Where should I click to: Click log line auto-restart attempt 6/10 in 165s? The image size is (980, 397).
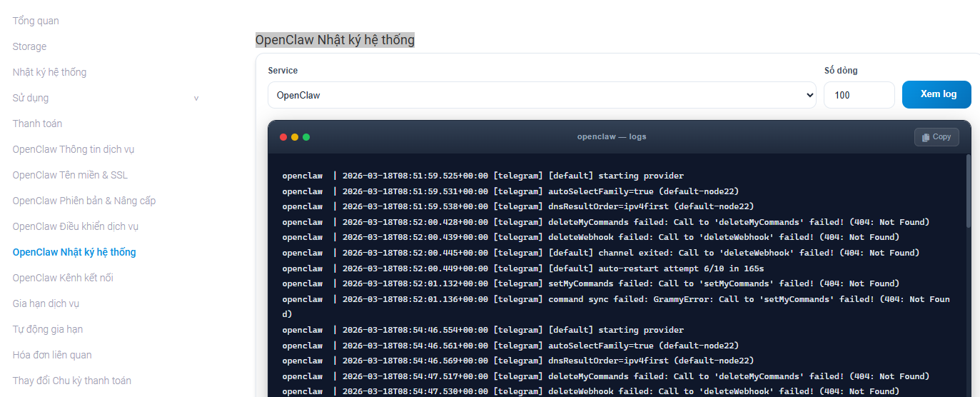[522, 268]
